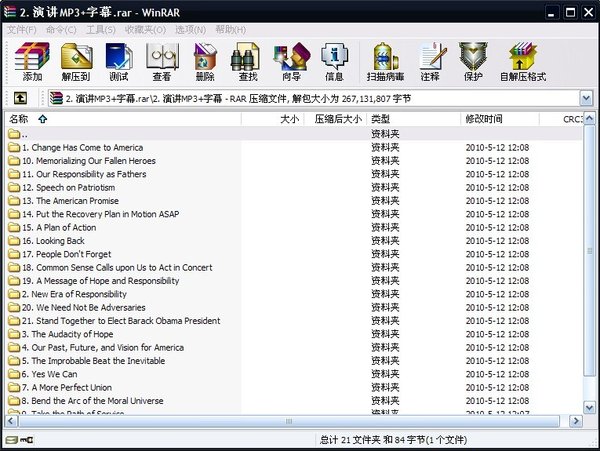
Task: Select the parent '..' folder icon
Action: (x=14, y=134)
